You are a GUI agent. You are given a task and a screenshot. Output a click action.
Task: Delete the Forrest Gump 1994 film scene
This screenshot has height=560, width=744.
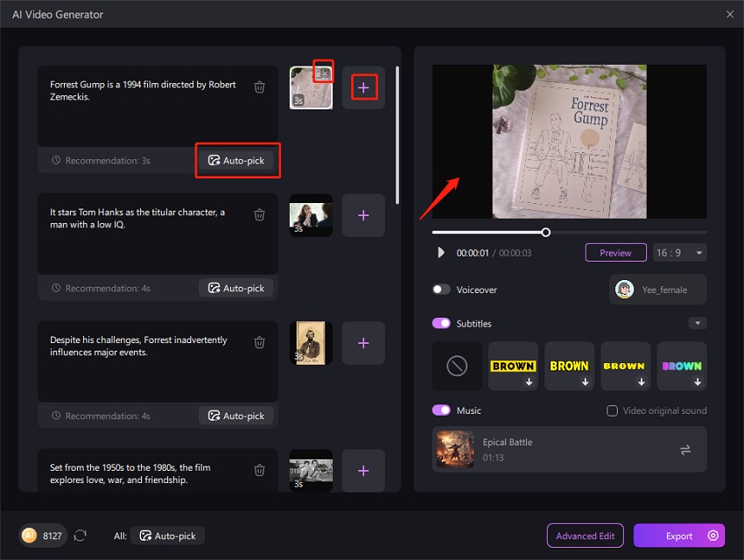point(260,87)
